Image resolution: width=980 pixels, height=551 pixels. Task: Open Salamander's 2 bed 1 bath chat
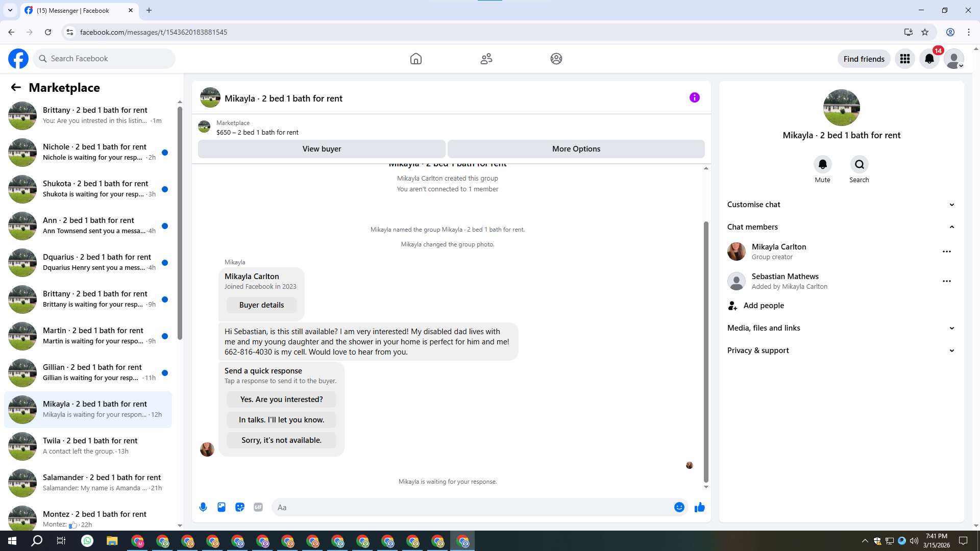pos(88,483)
